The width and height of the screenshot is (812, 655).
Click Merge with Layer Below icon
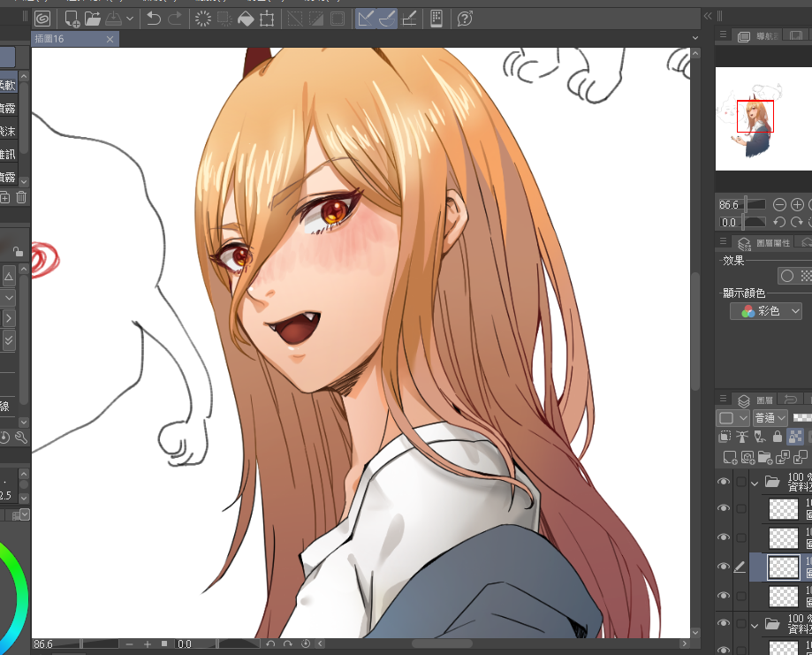tap(801, 458)
